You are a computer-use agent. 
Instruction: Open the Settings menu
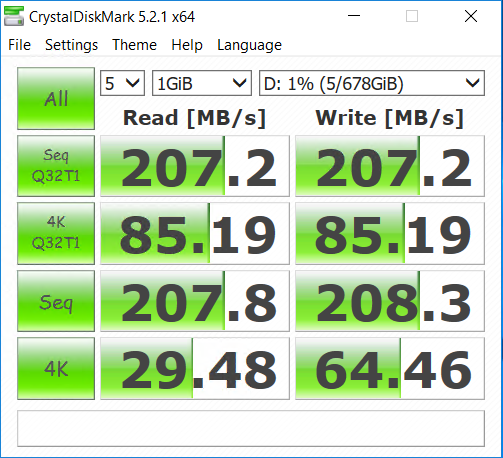tap(71, 45)
